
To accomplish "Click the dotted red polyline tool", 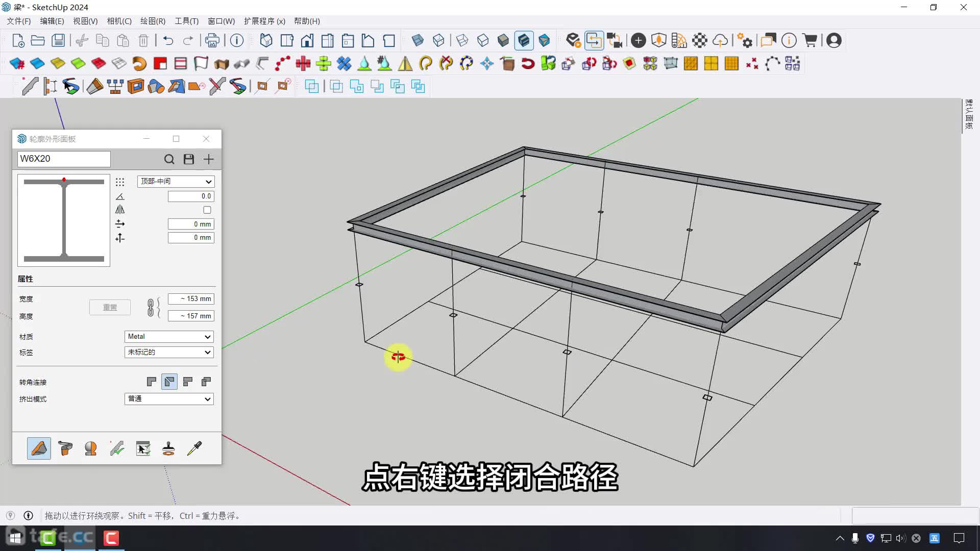I will pyautogui.click(x=283, y=63).
